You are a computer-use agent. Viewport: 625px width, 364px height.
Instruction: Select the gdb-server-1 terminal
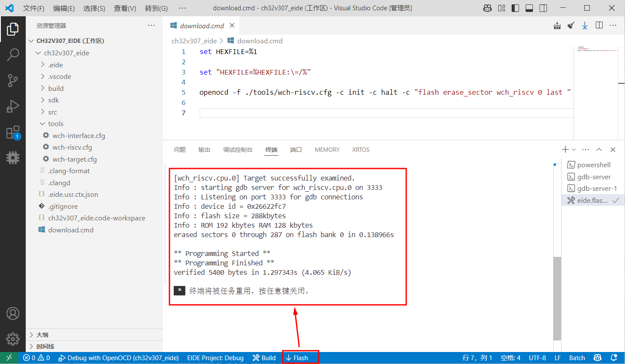coord(593,188)
